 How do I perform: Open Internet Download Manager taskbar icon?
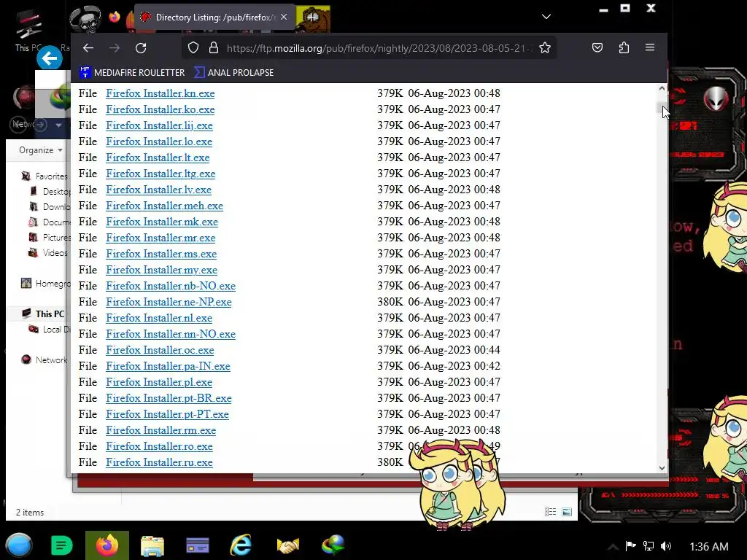click(x=333, y=545)
